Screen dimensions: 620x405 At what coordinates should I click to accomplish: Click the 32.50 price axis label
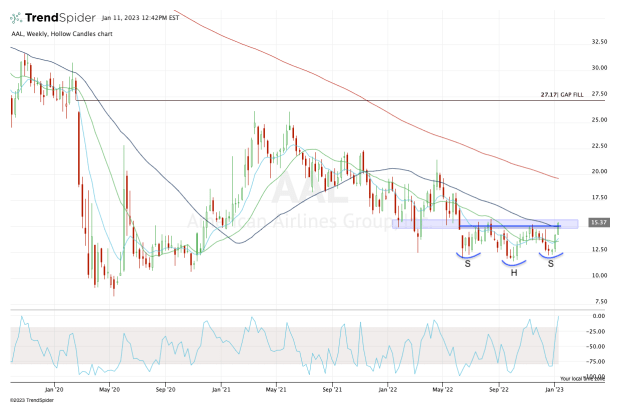click(598, 42)
